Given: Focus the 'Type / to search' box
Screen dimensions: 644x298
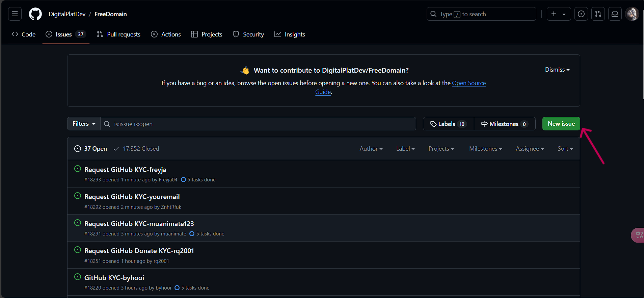Looking at the screenshot, I should [481, 14].
